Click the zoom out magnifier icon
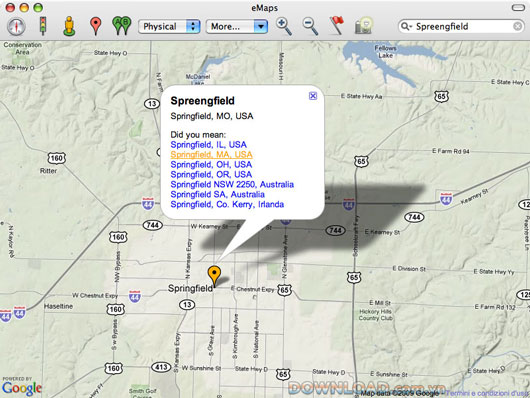530x398 pixels. click(x=310, y=26)
